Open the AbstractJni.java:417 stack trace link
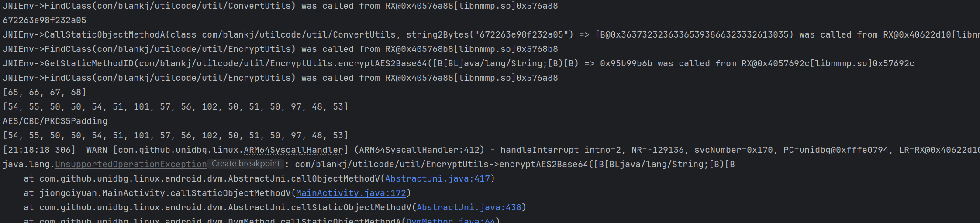Screen dimensions: 980x223 click(x=438, y=178)
